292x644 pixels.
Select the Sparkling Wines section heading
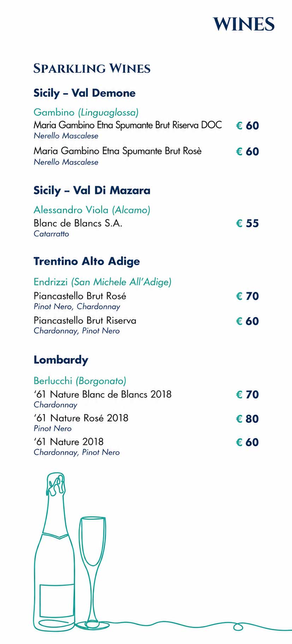(92, 68)
